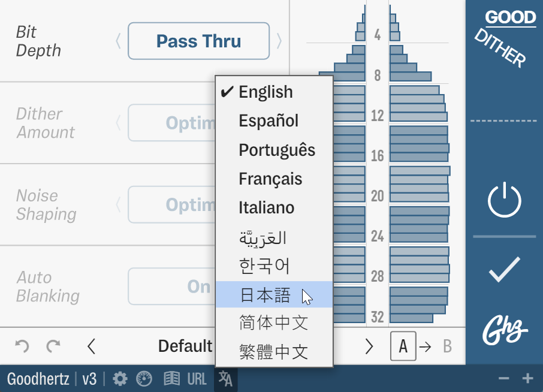Click the Auto Blanking label
Screen dimensions: 543x392
(48, 287)
